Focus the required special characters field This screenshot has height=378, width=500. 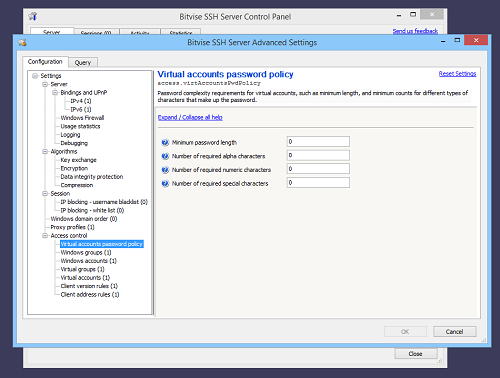pyautogui.click(x=318, y=183)
